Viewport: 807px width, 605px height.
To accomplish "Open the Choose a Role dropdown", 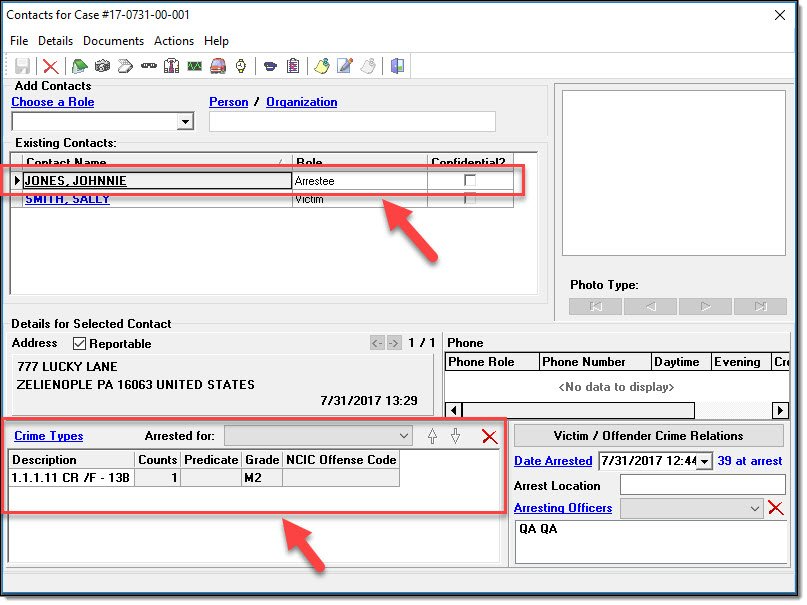I will click(x=185, y=122).
